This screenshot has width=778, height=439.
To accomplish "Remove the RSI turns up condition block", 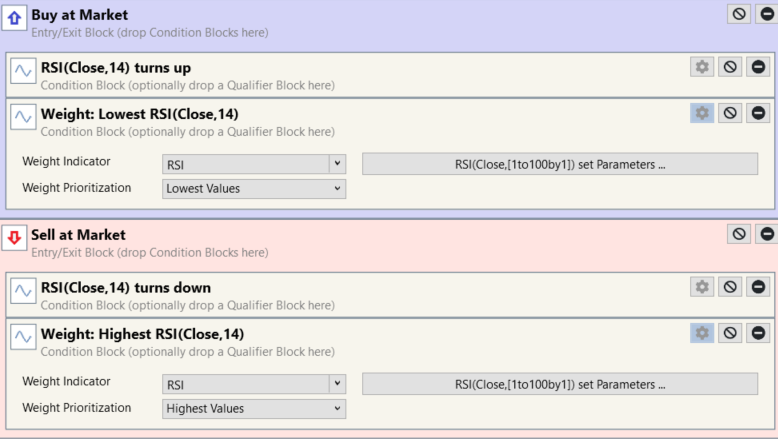I will pyautogui.click(x=758, y=67).
